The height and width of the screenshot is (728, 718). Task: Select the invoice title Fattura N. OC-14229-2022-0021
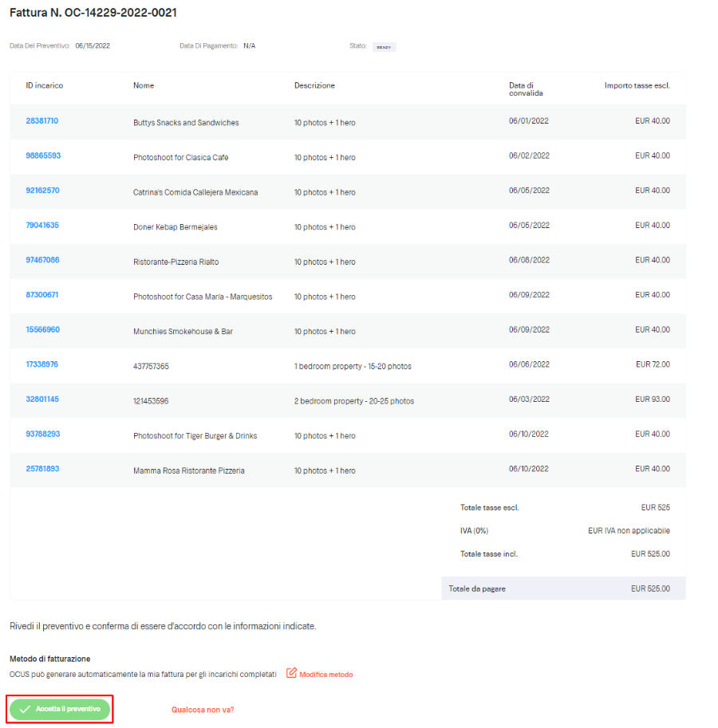click(93, 13)
